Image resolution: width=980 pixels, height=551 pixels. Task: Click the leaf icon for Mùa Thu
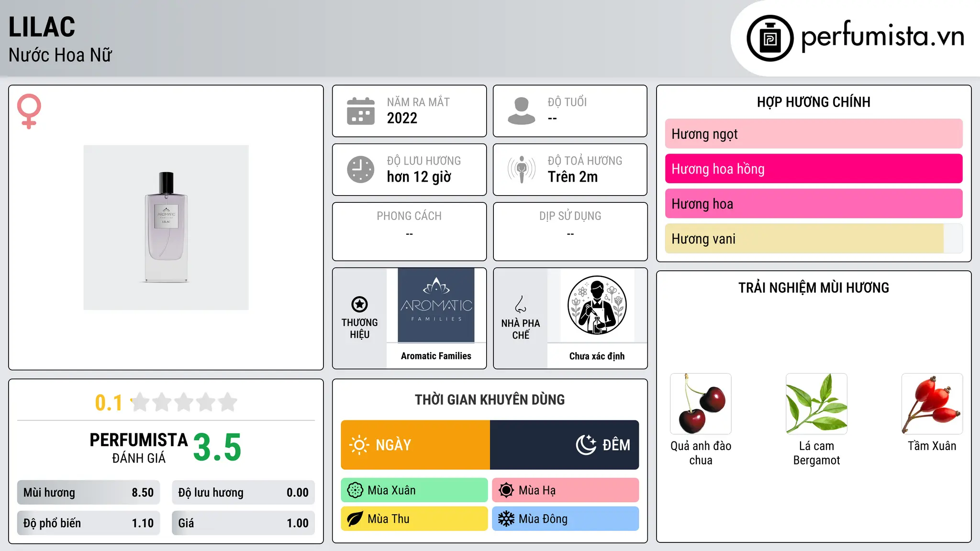[x=355, y=519]
